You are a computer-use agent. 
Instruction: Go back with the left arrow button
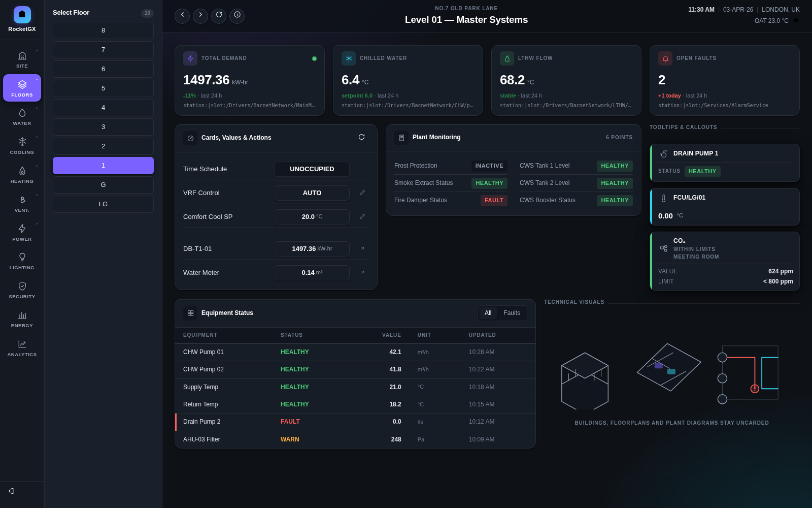pos(182,16)
